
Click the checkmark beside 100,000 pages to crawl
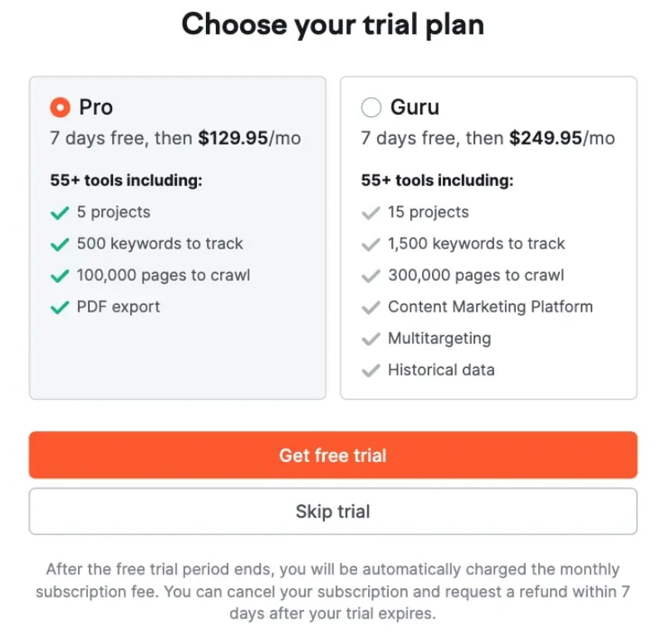(x=60, y=275)
